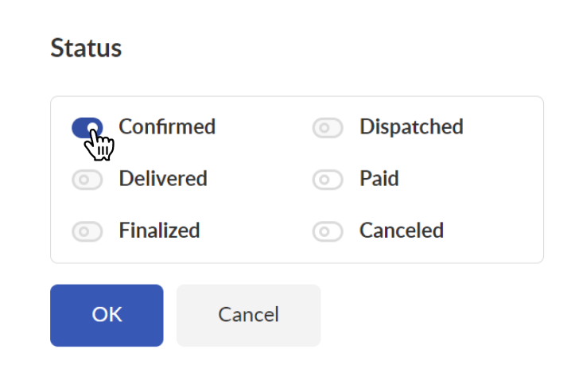This screenshot has width=575, height=392.
Task: Enable the Dispatched status toggle
Action: coord(328,127)
